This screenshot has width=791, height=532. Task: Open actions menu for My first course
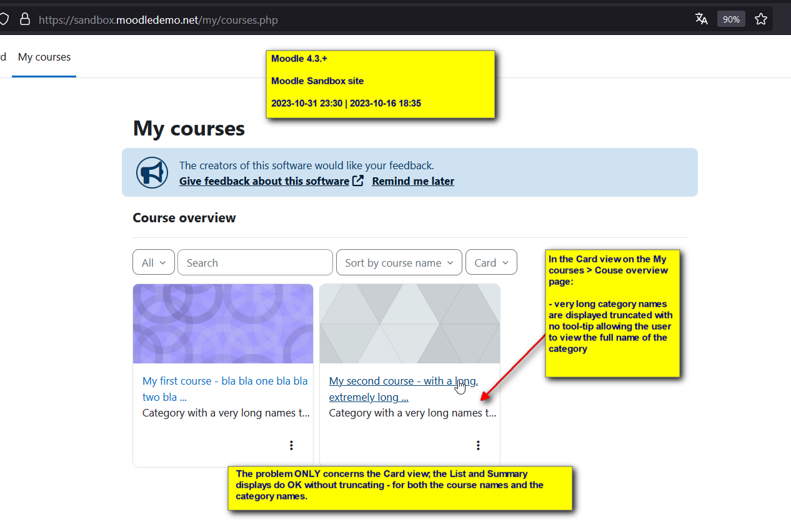tap(291, 445)
